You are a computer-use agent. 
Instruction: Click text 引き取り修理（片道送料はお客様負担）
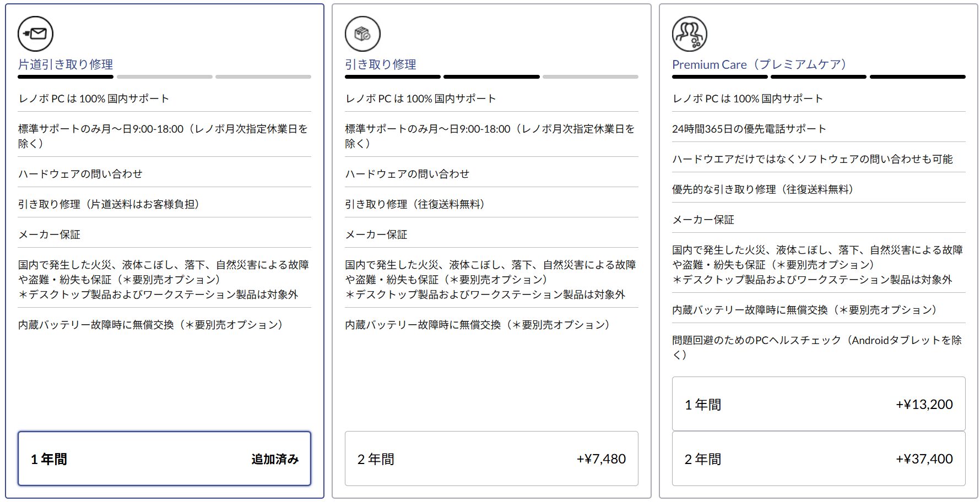pyautogui.click(x=111, y=204)
